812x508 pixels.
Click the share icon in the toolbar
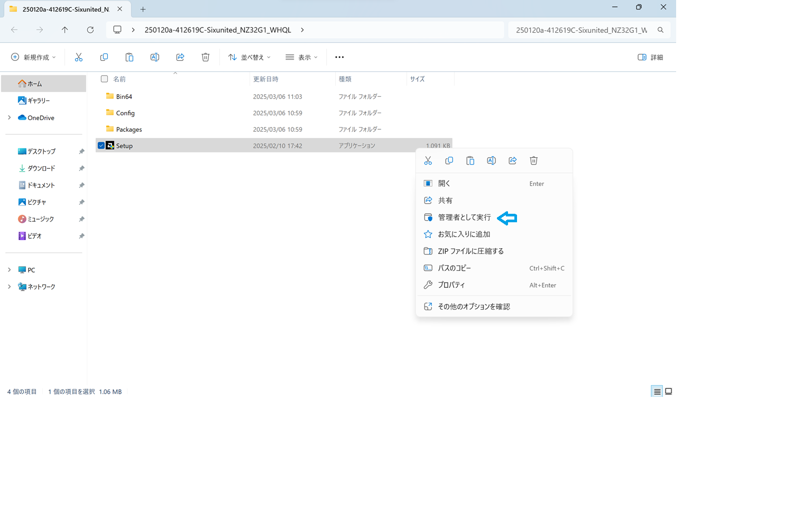point(180,57)
